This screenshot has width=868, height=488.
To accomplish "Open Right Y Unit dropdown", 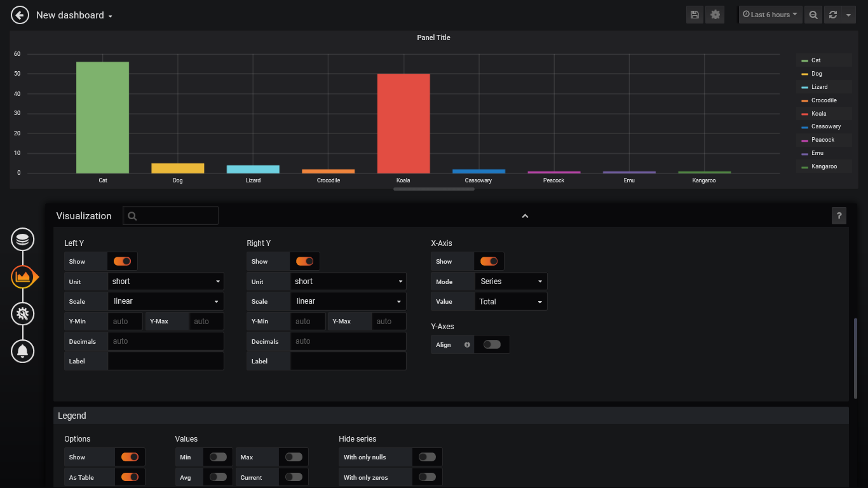I will tap(348, 281).
